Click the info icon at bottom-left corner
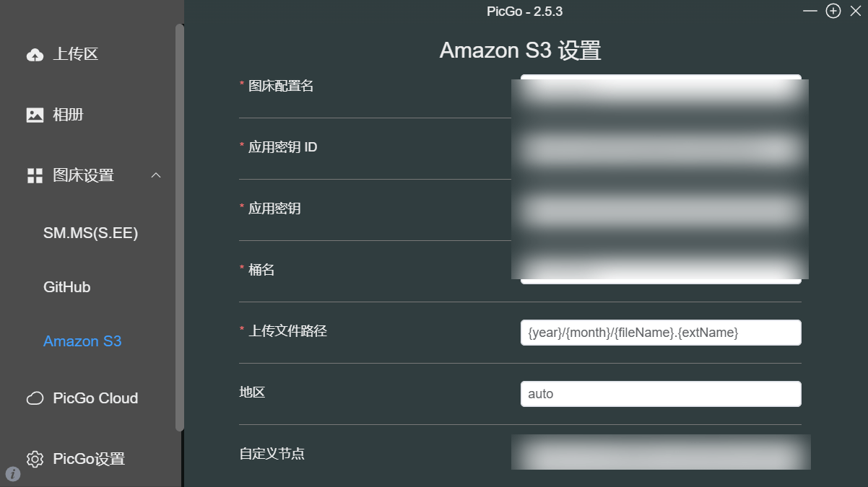This screenshot has width=868, height=487. tap(13, 474)
